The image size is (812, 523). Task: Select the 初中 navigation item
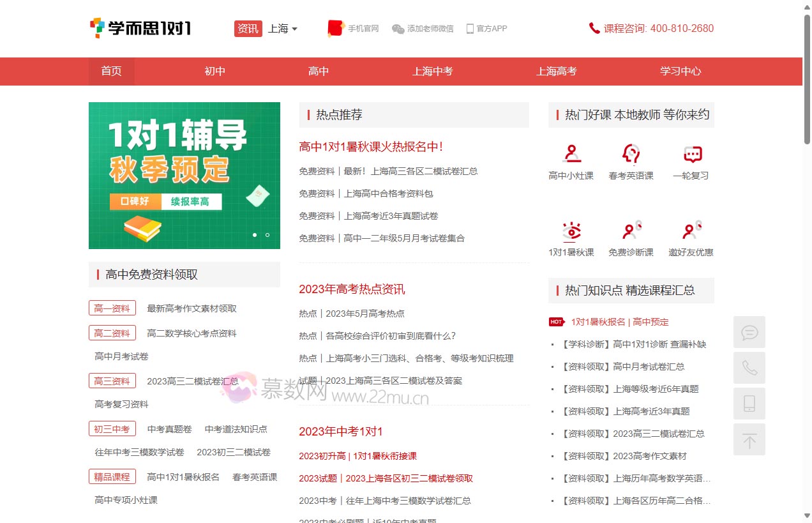tap(214, 71)
